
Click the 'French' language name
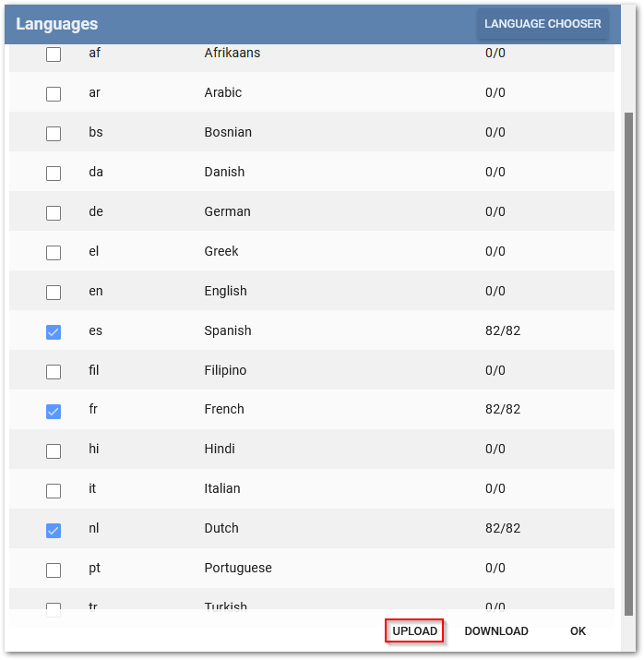tap(224, 409)
